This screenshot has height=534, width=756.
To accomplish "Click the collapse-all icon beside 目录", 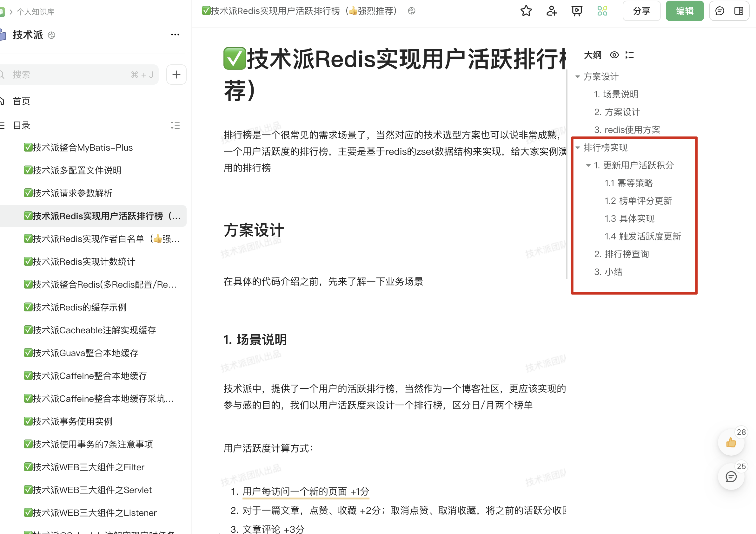I will coord(175,125).
